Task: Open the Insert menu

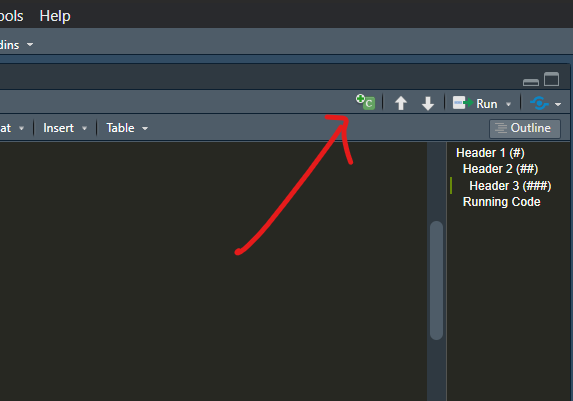Action: tap(65, 128)
